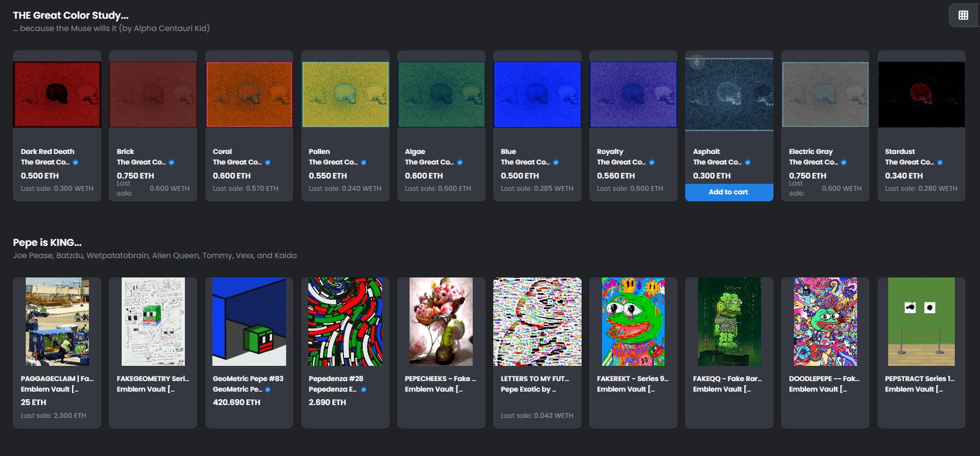Image resolution: width=980 pixels, height=456 pixels.
Task: Open the Asphalt artwork image
Action: 729,94
